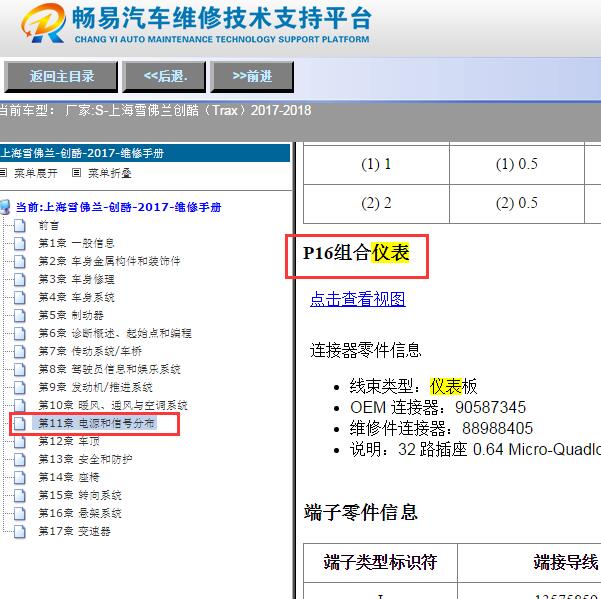Click the page icon for 第11章 电源和信号分布

point(20,423)
